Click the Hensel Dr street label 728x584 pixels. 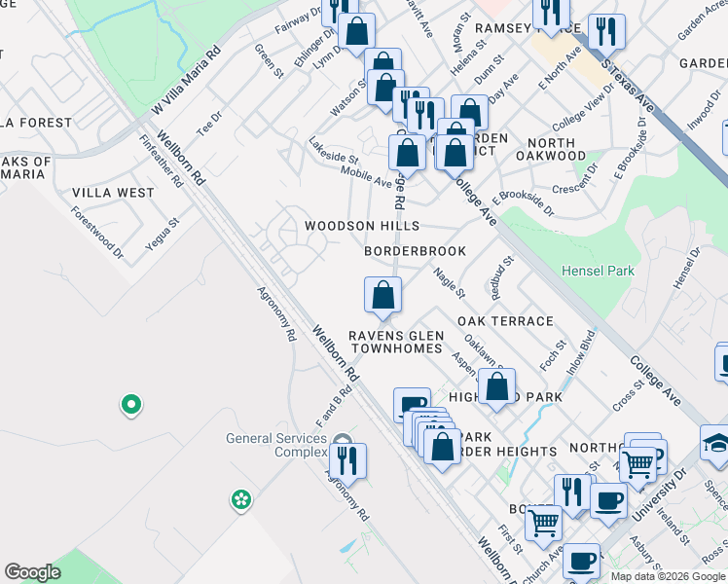point(687,269)
